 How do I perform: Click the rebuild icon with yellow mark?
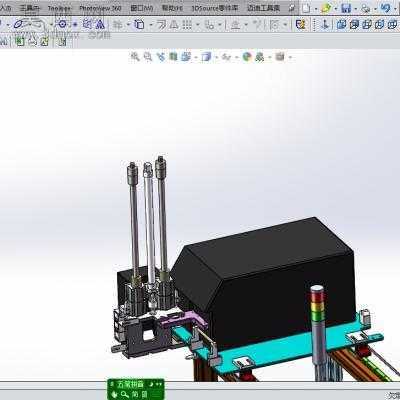[301, 24]
